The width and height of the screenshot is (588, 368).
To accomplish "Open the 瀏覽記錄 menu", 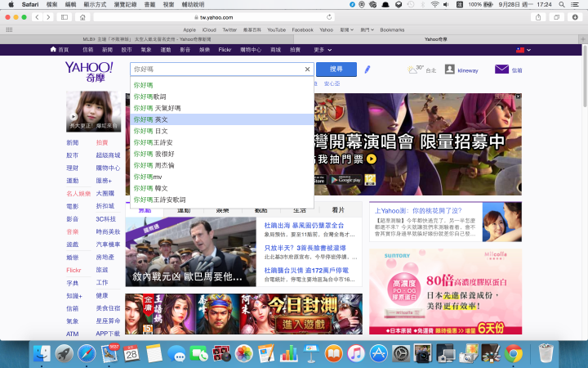I will point(125,5).
